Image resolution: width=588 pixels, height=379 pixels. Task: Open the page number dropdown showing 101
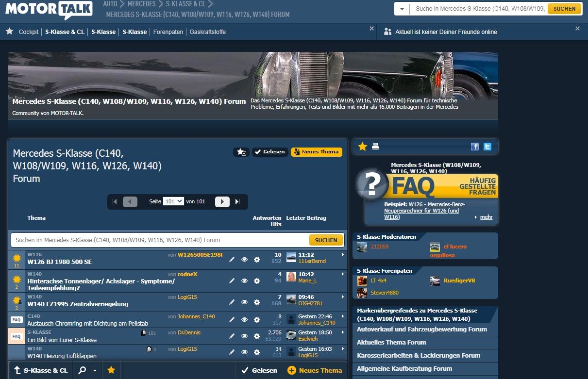point(173,201)
